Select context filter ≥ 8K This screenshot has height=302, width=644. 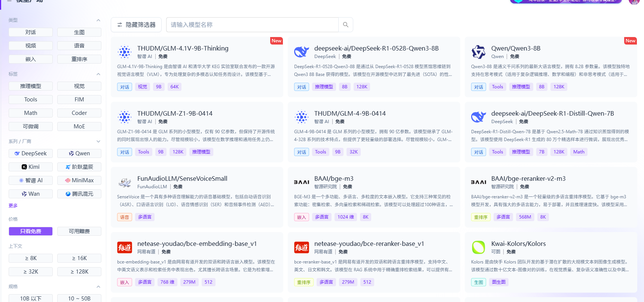coord(31,258)
